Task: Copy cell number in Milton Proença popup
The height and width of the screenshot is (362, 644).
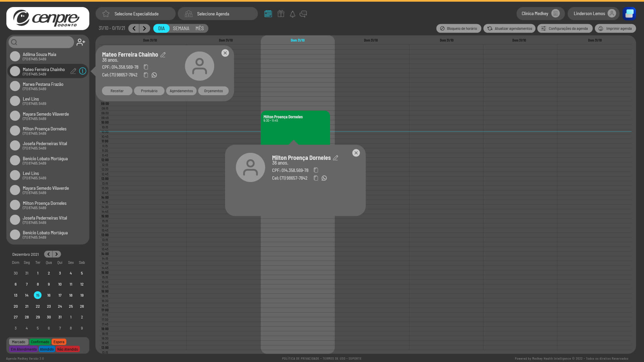Action: coord(316,178)
